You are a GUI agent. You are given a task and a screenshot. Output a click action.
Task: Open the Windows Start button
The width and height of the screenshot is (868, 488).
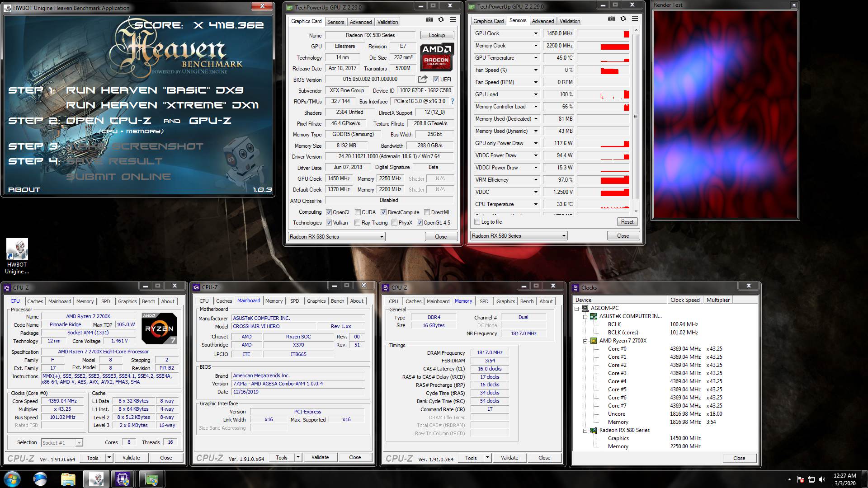click(12, 479)
